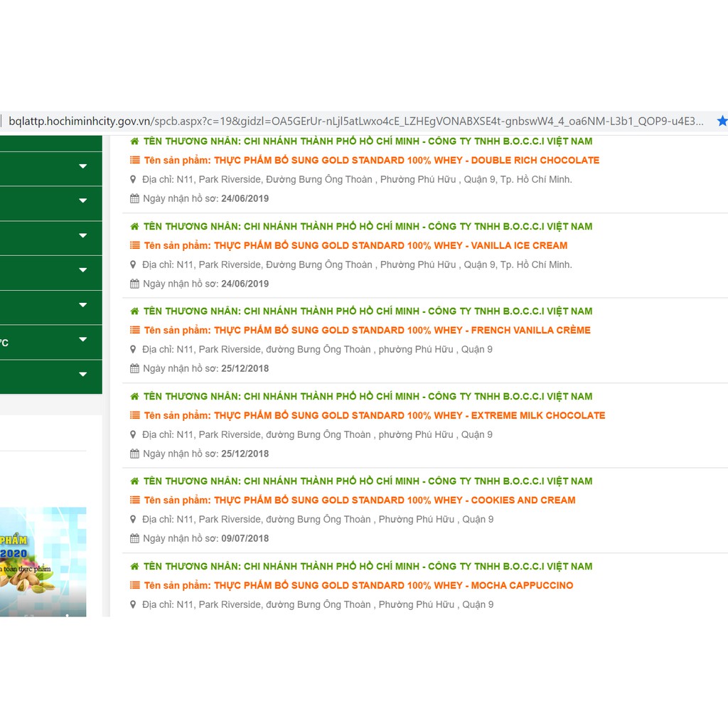Viewport: 728px width, 728px height.
Task: Click map marker icon under Extreme Milk Chocolate
Action: coord(133,434)
